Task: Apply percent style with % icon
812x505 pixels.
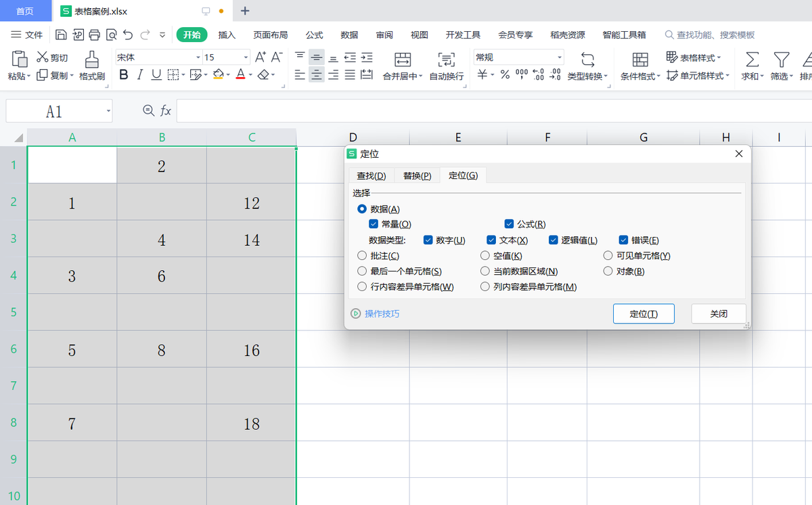Action: pyautogui.click(x=505, y=75)
